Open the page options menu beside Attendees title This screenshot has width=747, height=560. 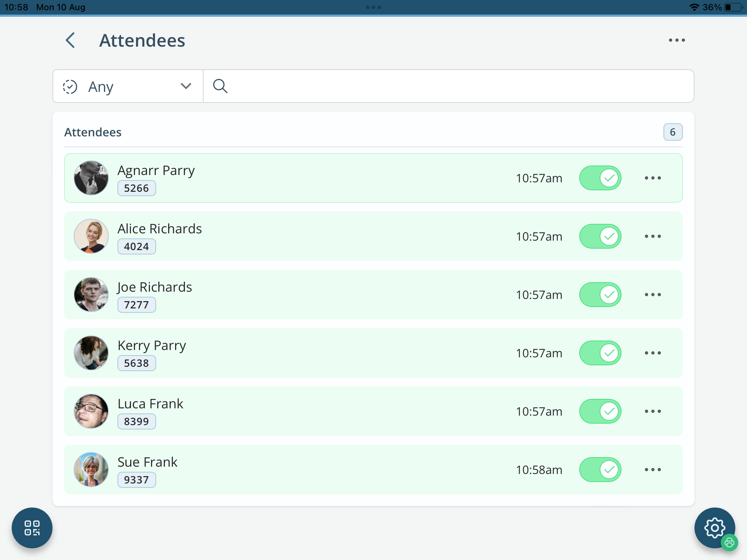(x=677, y=40)
